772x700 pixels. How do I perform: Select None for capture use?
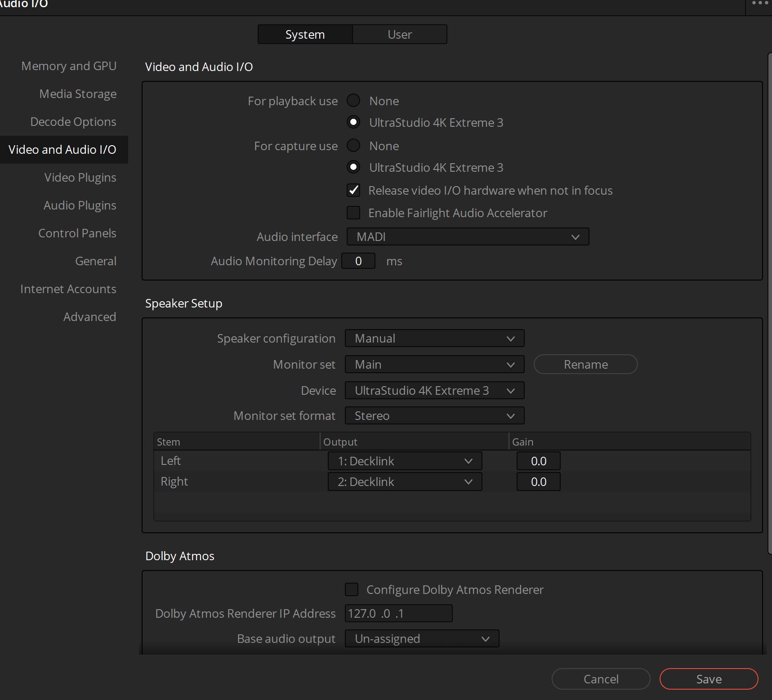(x=353, y=145)
